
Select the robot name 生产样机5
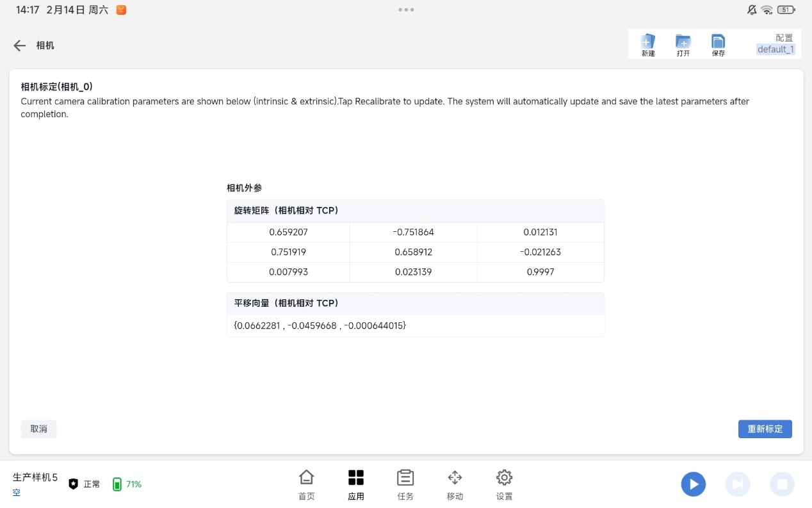pos(35,477)
